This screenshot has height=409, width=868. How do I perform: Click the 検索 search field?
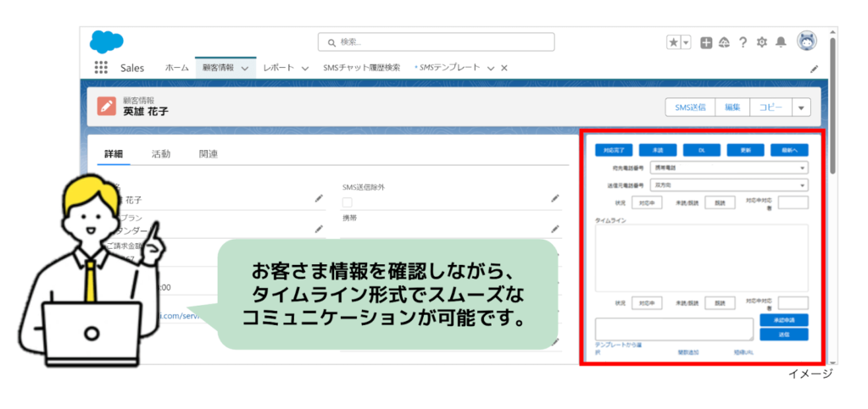pyautogui.click(x=437, y=42)
